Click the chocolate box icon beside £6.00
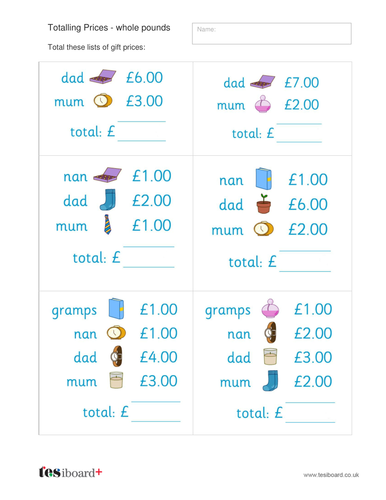This screenshot has width=386, height=500. coord(103,77)
